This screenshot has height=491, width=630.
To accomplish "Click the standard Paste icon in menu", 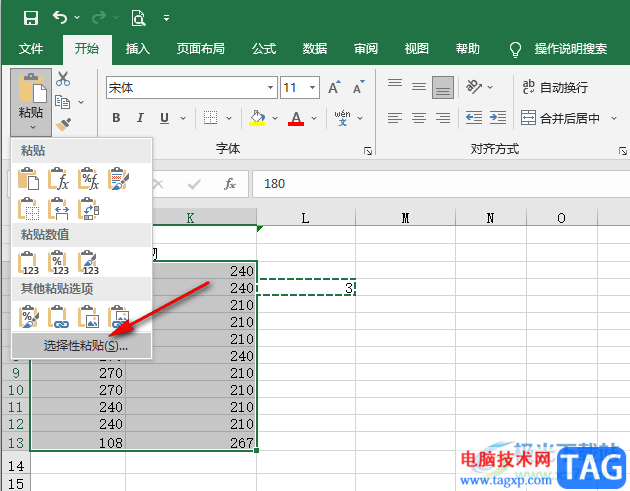I will [29, 179].
